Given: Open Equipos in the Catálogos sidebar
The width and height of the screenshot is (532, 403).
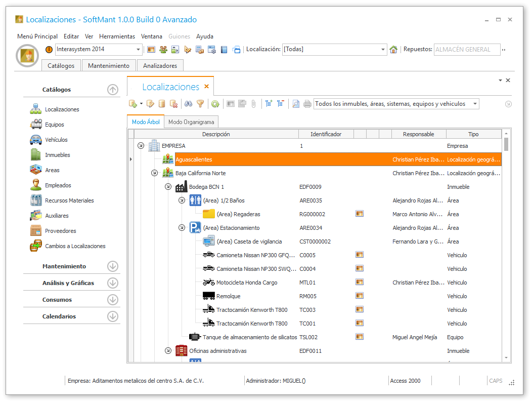Looking at the screenshot, I should (54, 125).
